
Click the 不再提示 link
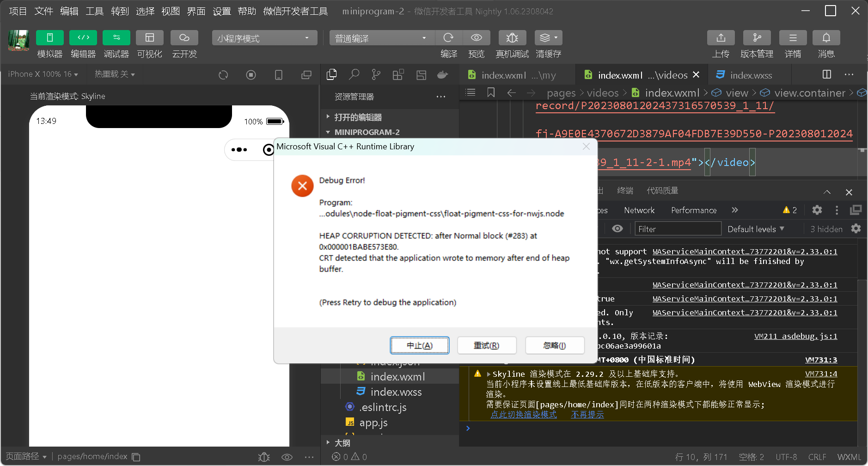(x=587, y=415)
